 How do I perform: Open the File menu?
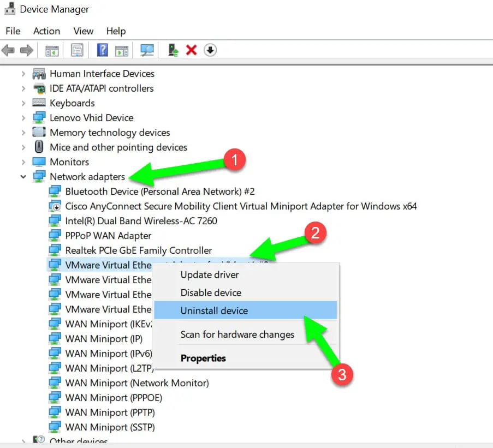click(13, 31)
